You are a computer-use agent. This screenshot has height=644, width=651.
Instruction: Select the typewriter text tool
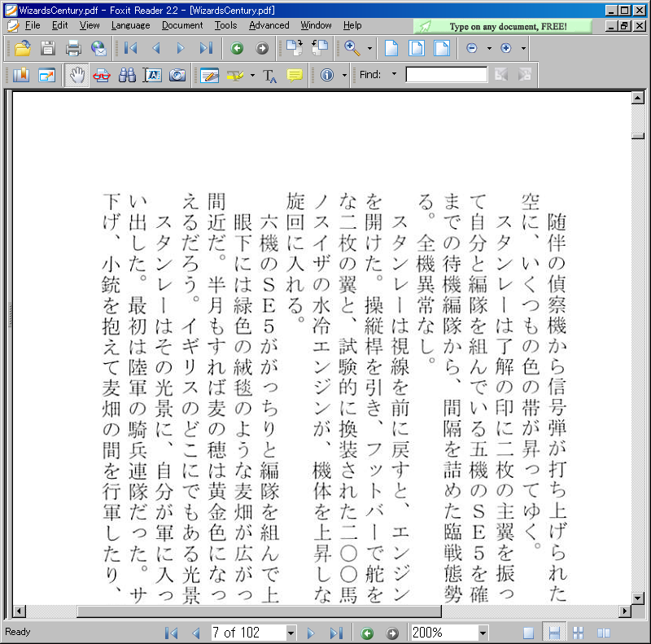click(269, 76)
